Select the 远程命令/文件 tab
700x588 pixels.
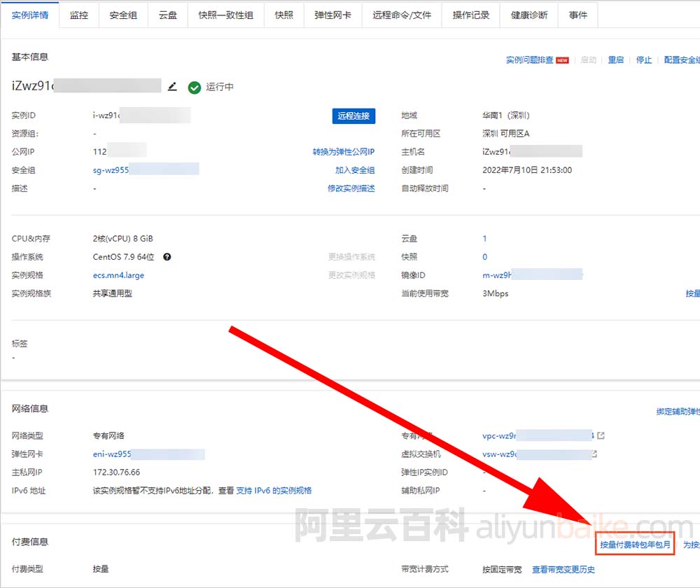click(402, 15)
